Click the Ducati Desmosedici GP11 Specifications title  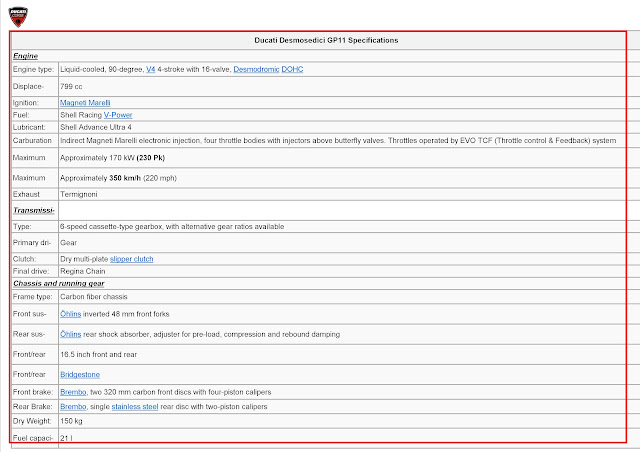tap(326, 40)
